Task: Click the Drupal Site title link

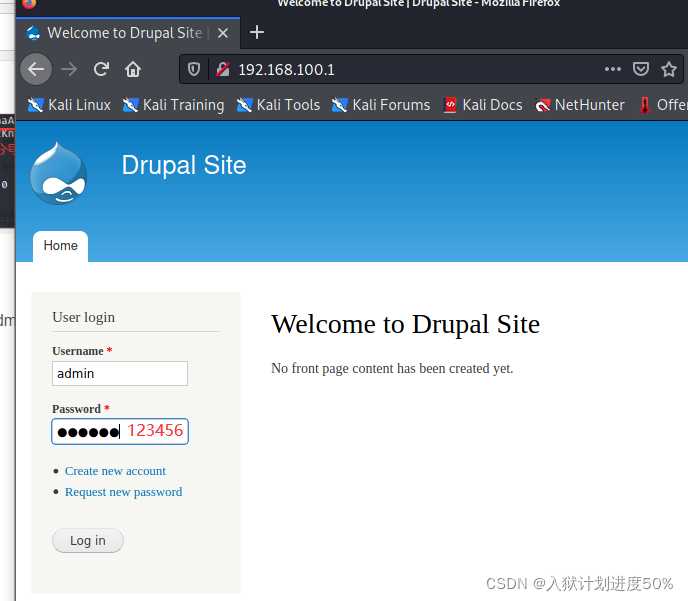Action: point(184,165)
